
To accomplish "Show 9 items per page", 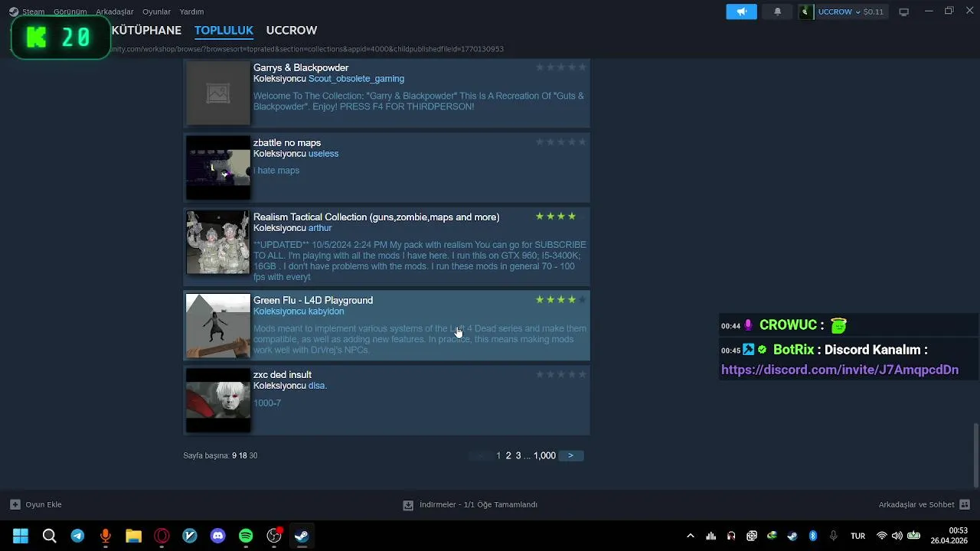I will [234, 455].
